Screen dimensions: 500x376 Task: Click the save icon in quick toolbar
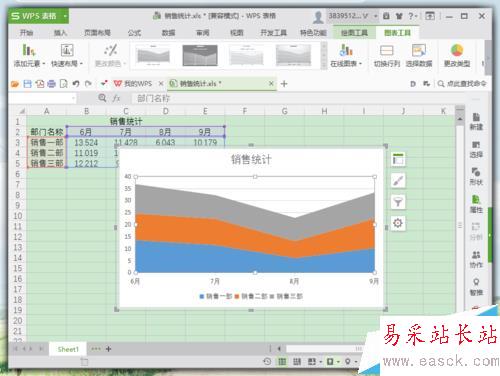click(x=27, y=84)
